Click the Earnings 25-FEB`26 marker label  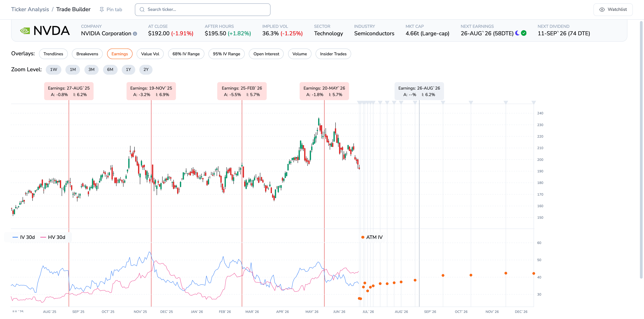[242, 91]
